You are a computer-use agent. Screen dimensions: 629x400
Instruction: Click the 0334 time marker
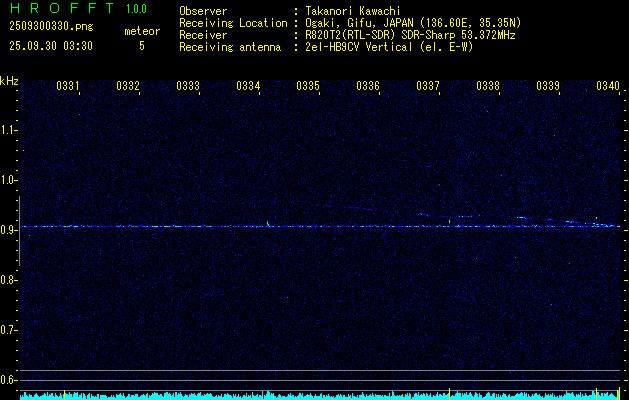pyautogui.click(x=248, y=86)
